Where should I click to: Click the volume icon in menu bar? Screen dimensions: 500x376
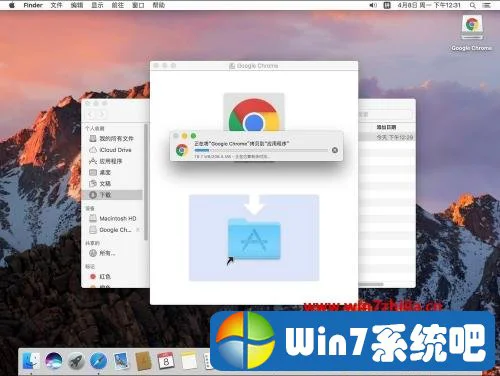[x=373, y=5]
